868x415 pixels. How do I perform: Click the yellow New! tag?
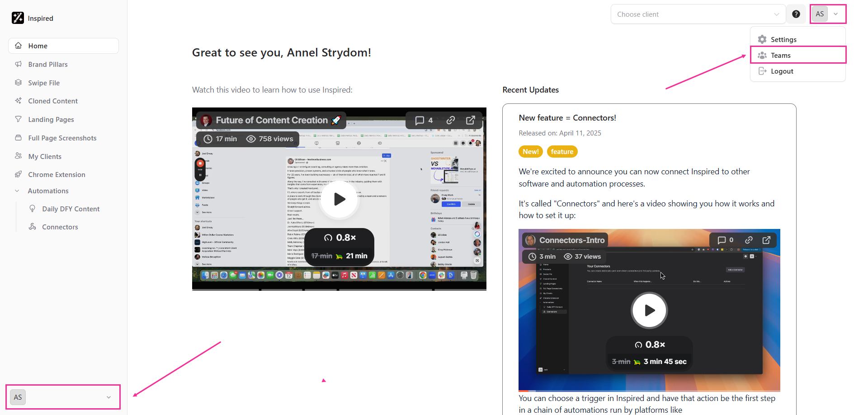(531, 152)
